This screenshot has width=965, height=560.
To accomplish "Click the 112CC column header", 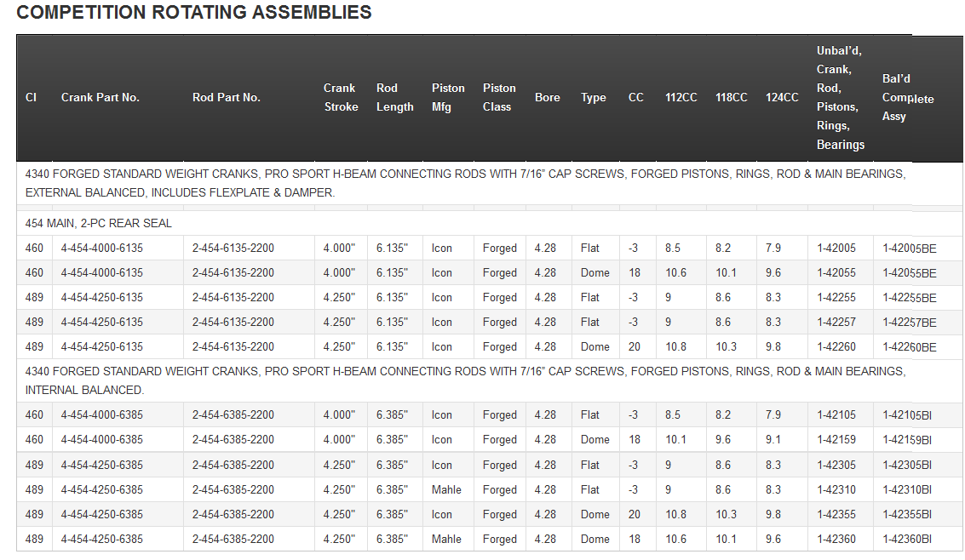I will [x=681, y=98].
